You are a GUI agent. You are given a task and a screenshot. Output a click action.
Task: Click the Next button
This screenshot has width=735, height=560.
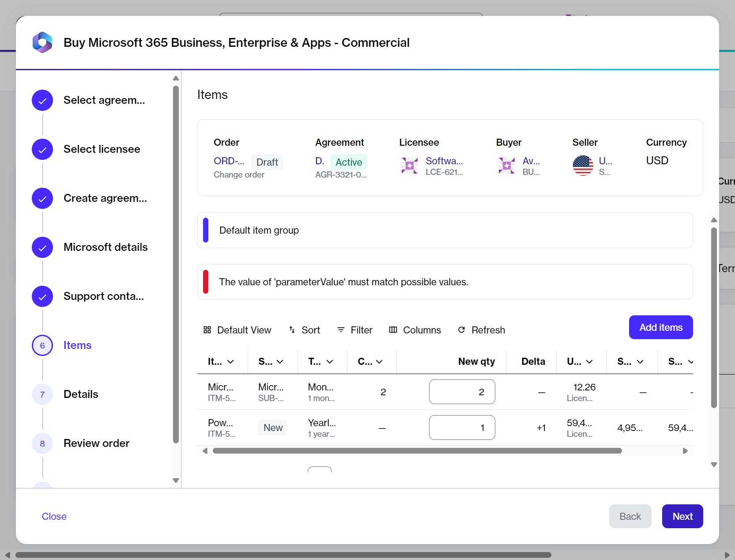(682, 516)
